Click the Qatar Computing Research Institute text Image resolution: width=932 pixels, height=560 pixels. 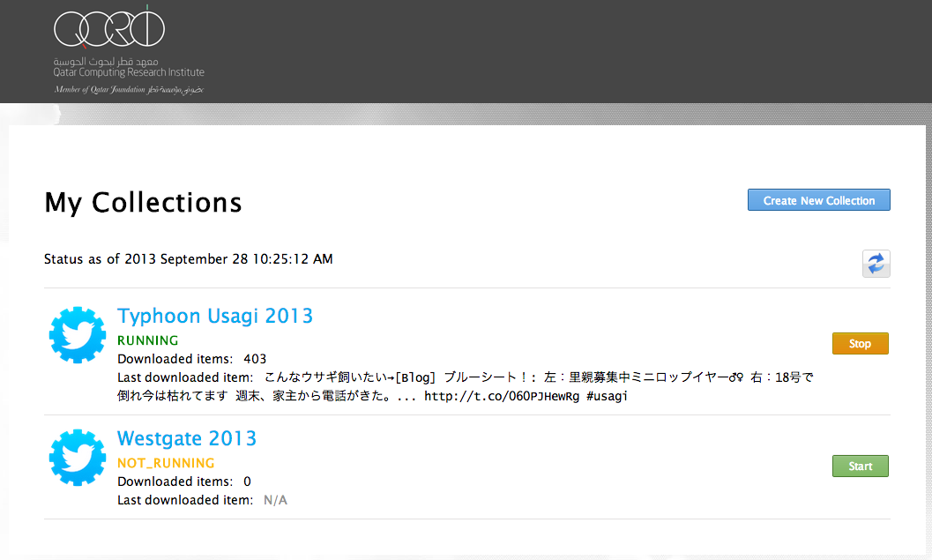[x=128, y=72]
